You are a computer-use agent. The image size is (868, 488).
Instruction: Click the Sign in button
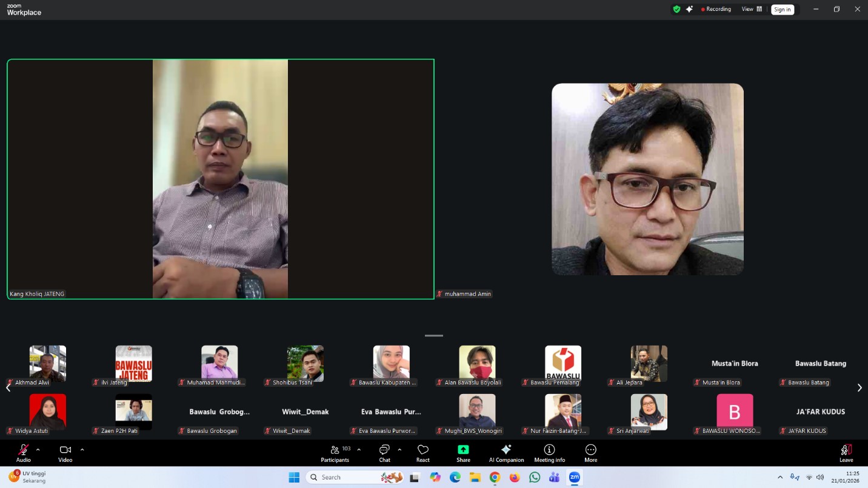(x=782, y=9)
